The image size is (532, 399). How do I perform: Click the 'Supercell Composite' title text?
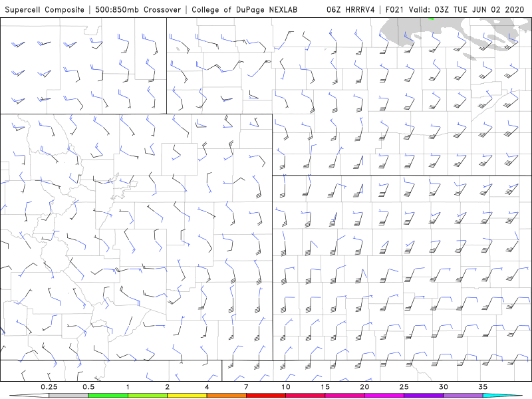(x=45, y=9)
